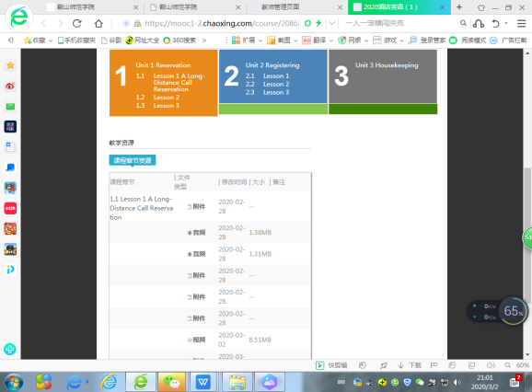This screenshot has width=532, height=392.
Task: Open WPS Writer from the taskbar
Action: coord(202,382)
